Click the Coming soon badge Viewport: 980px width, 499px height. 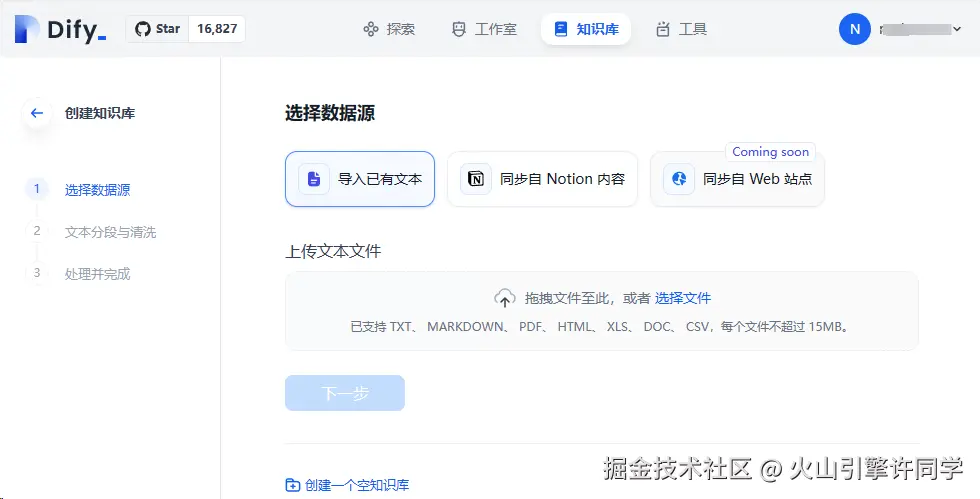click(x=770, y=151)
